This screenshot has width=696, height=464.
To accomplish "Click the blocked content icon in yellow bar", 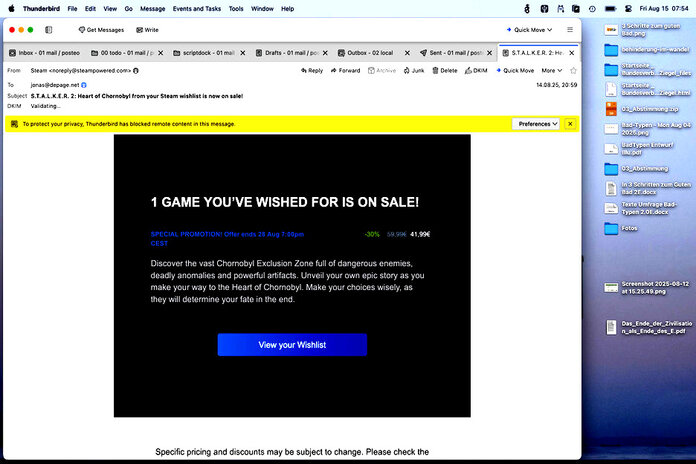I will (14, 124).
